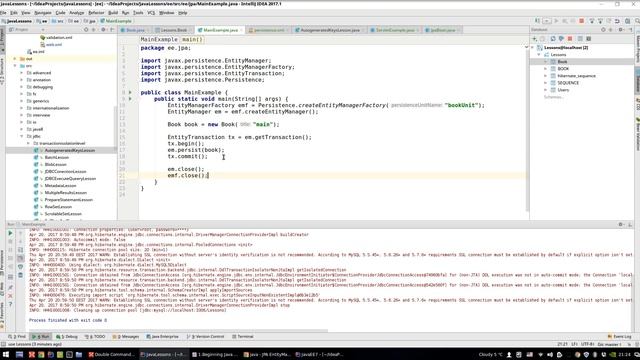Open Version Control tool window
Image resolution: width=640 pixels, height=360 pixels.
206,337
